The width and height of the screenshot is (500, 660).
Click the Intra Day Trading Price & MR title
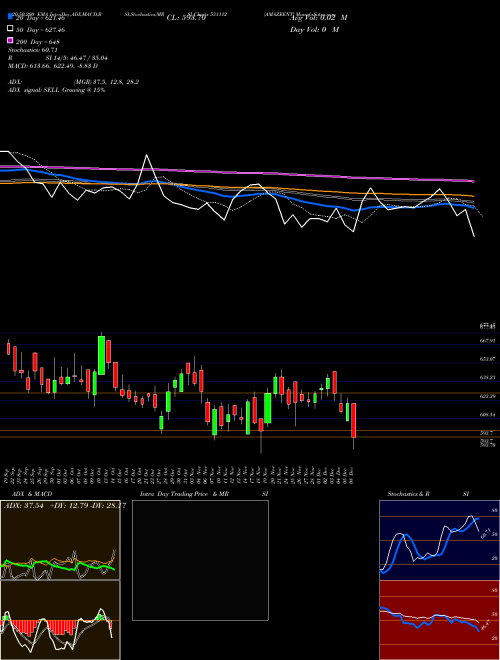click(184, 494)
